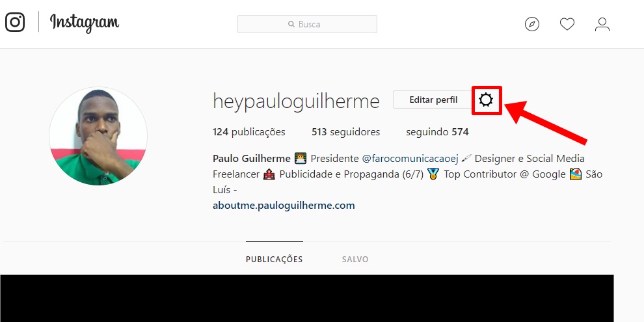Click the 124 publicações count

tap(249, 132)
